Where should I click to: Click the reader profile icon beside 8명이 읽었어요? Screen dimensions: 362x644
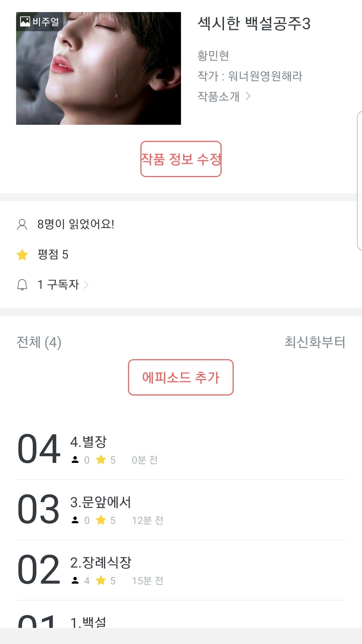click(22, 224)
